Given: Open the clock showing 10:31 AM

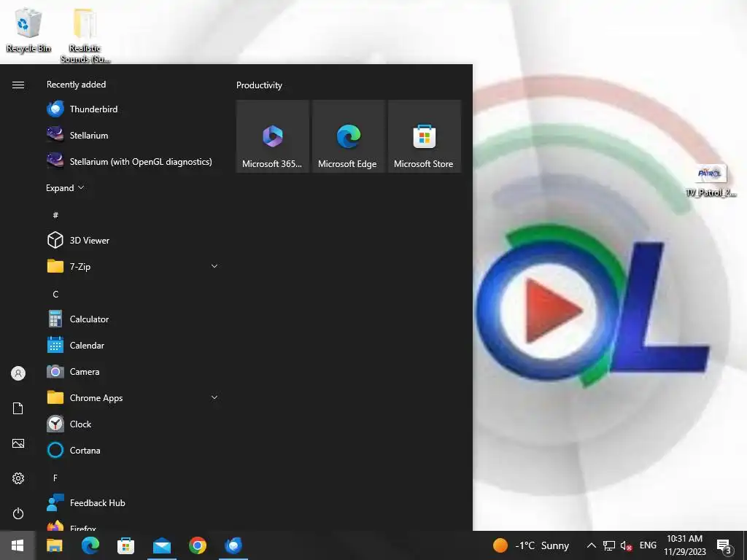Looking at the screenshot, I should point(684,545).
